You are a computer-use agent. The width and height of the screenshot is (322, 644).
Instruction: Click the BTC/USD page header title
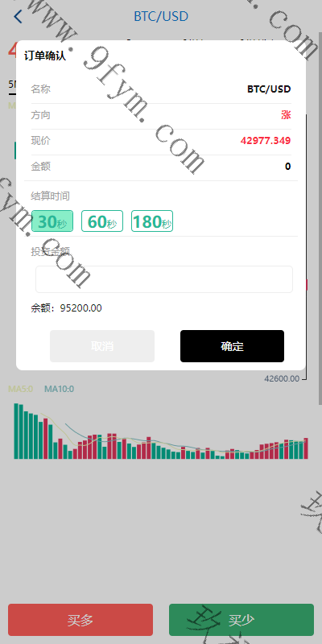(161, 16)
